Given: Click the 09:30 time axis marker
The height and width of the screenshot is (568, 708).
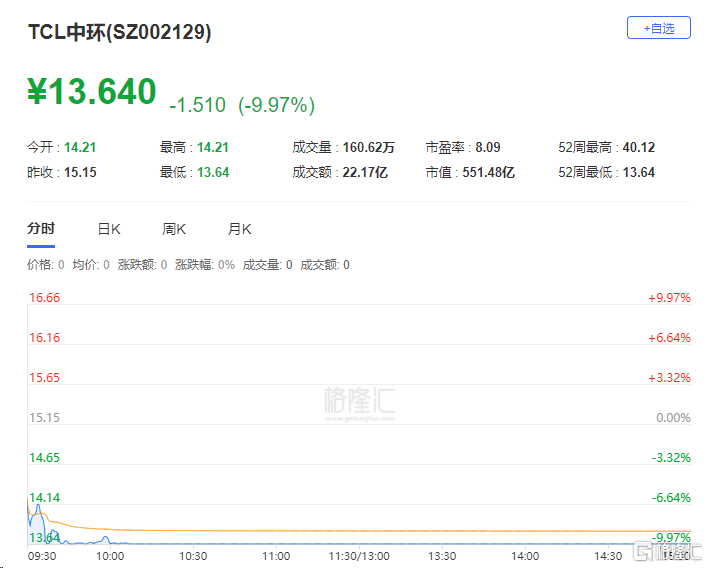Looking at the screenshot, I should click(x=42, y=556).
